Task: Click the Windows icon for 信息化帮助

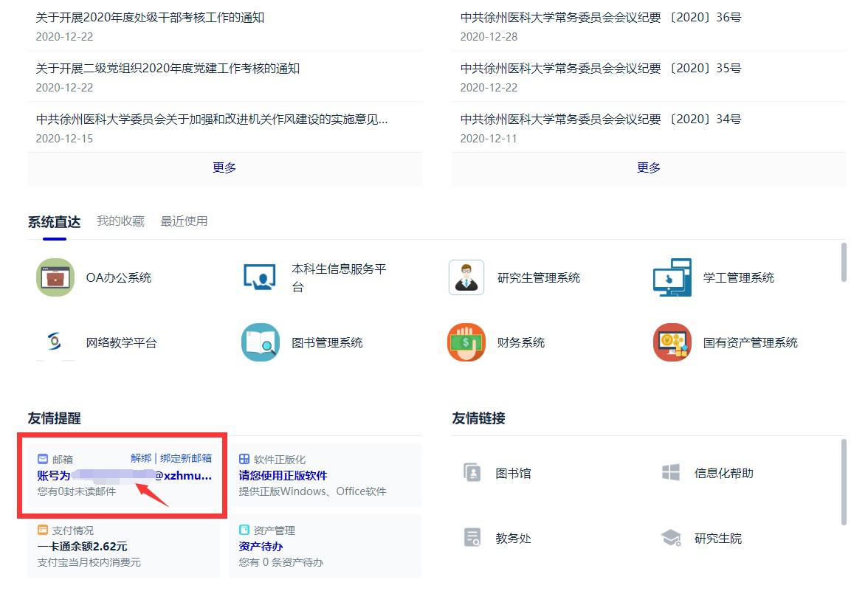Action: click(x=671, y=473)
